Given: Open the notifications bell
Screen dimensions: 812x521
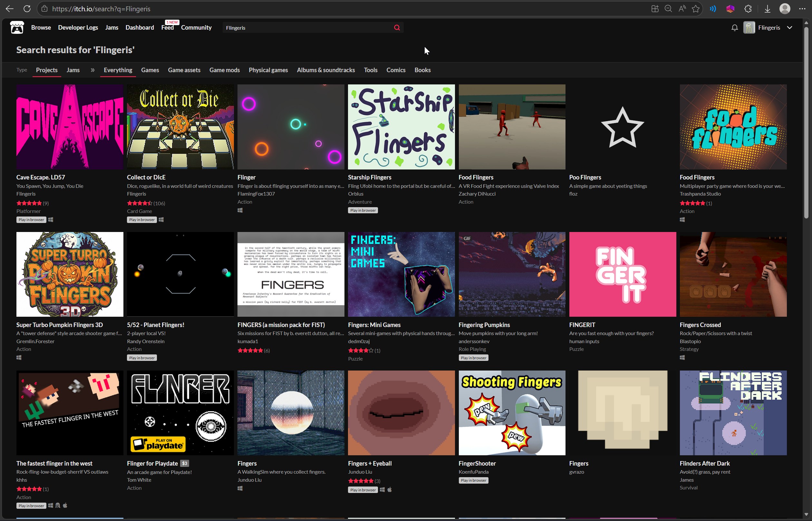Looking at the screenshot, I should 734,27.
